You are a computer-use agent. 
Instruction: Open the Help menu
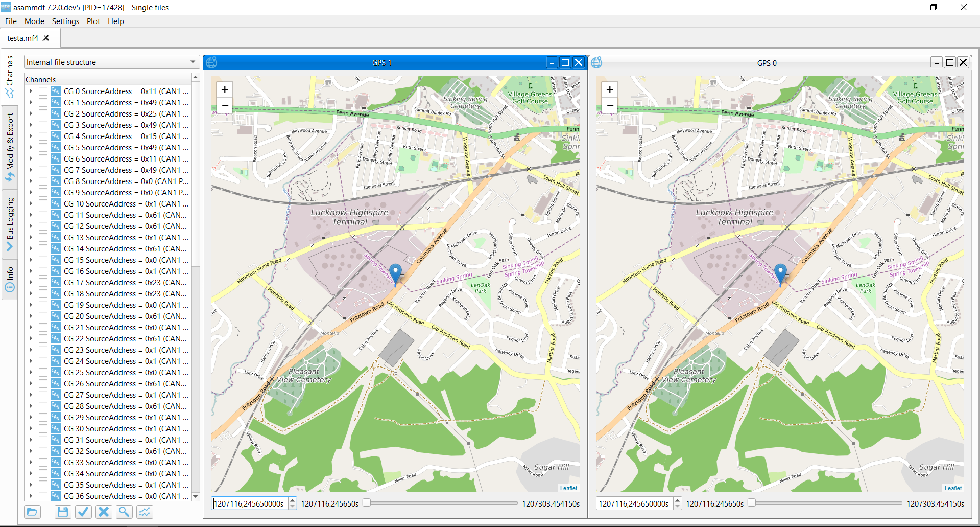point(116,21)
